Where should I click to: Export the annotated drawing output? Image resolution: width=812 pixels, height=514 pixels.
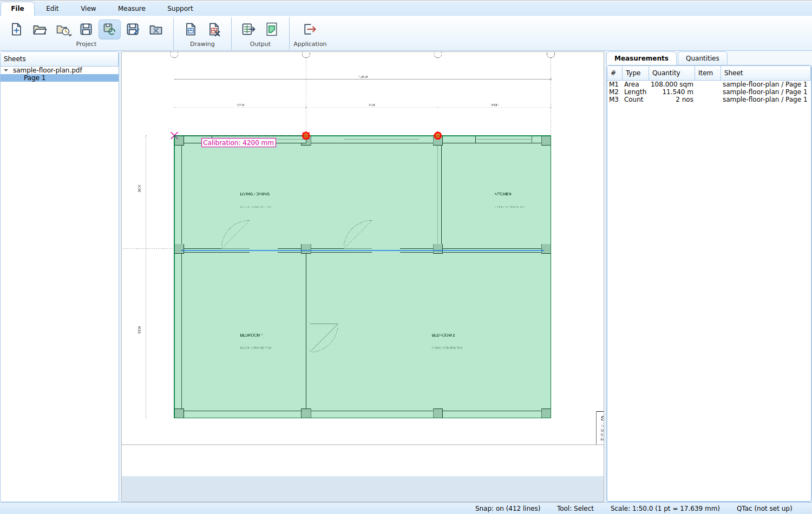[x=272, y=29]
